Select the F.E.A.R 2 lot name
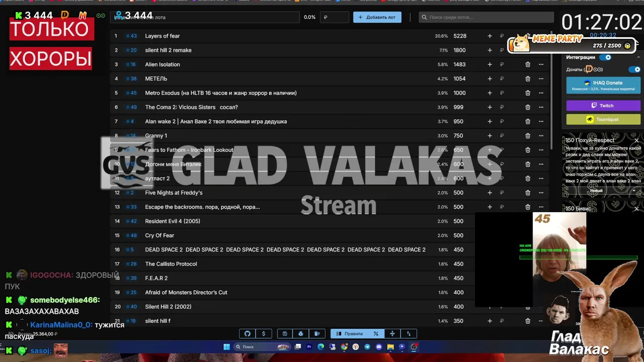 [x=156, y=278]
